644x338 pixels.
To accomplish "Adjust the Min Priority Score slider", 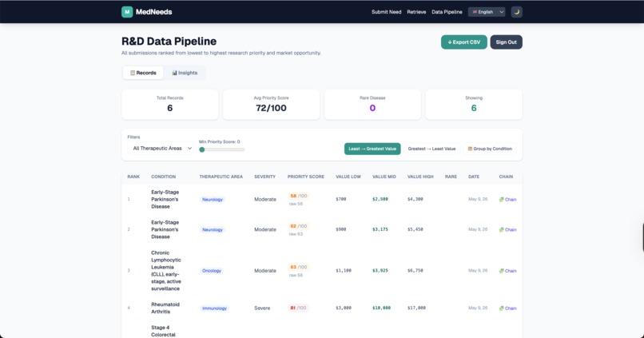I will click(x=222, y=149).
